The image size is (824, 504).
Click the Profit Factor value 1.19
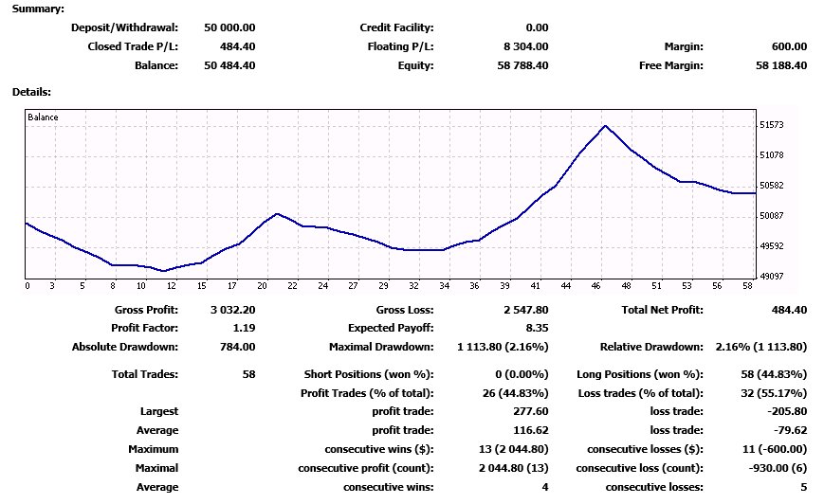tap(243, 328)
